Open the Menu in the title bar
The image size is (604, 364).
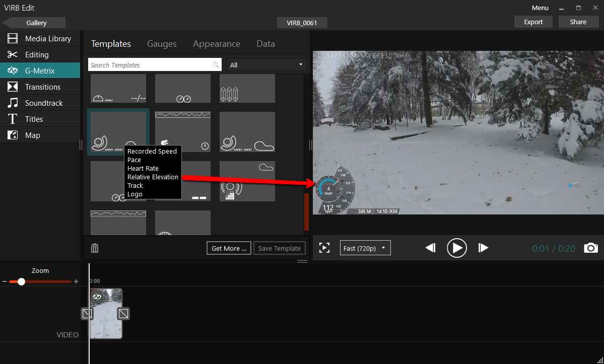tap(540, 8)
